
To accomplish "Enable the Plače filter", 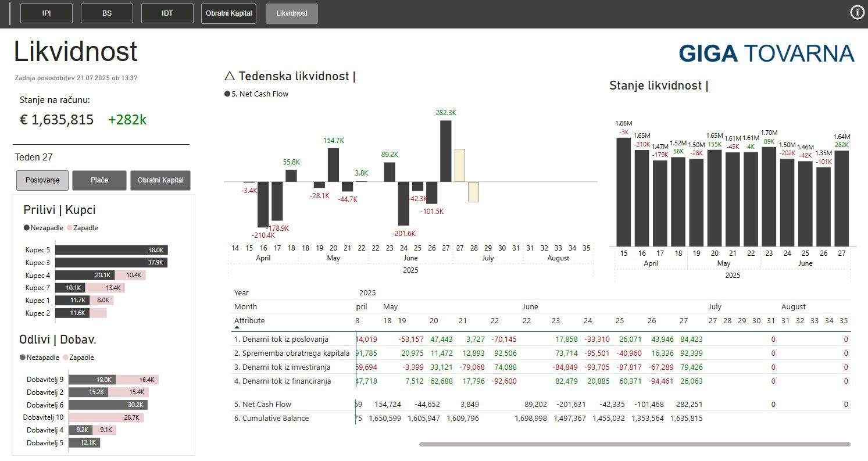I will click(99, 180).
